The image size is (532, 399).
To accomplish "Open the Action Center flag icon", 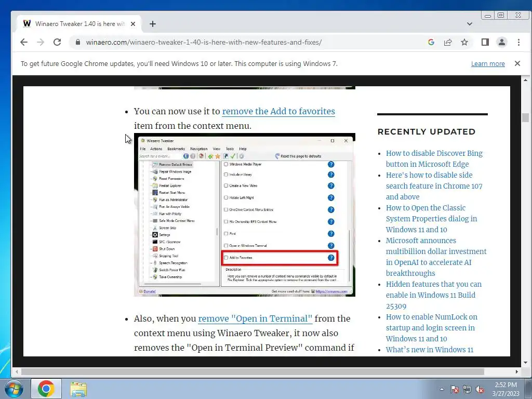I will pyautogui.click(x=455, y=390).
